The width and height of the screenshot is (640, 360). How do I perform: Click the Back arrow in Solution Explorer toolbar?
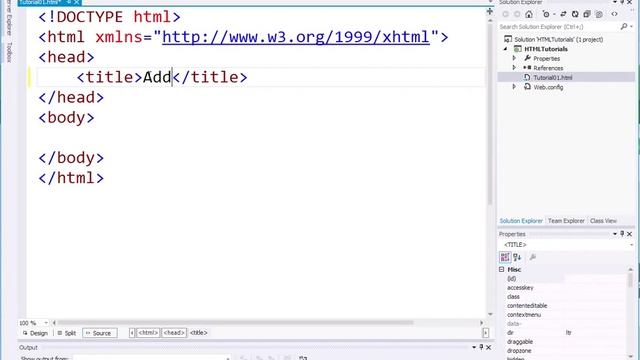tap(505, 14)
